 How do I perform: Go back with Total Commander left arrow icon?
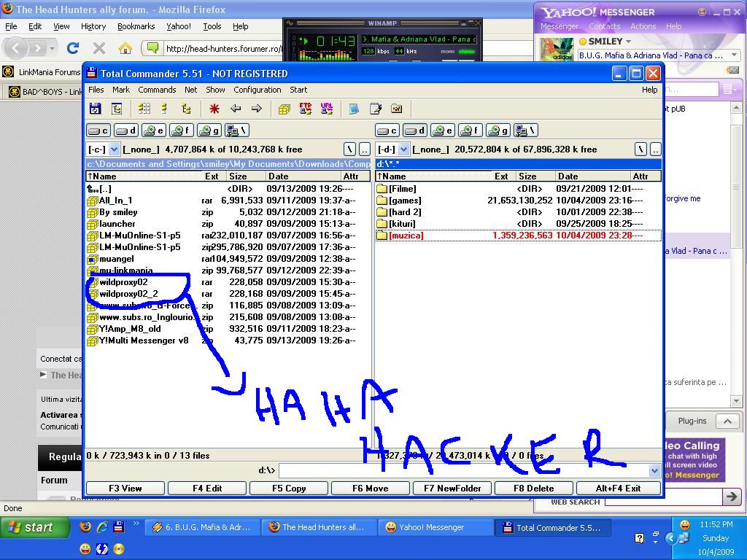point(236,109)
